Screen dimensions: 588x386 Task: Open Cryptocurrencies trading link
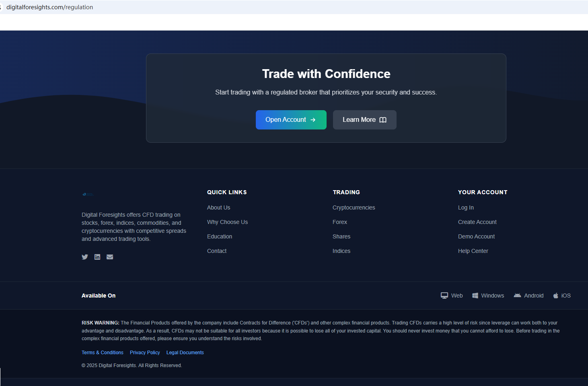(354, 207)
